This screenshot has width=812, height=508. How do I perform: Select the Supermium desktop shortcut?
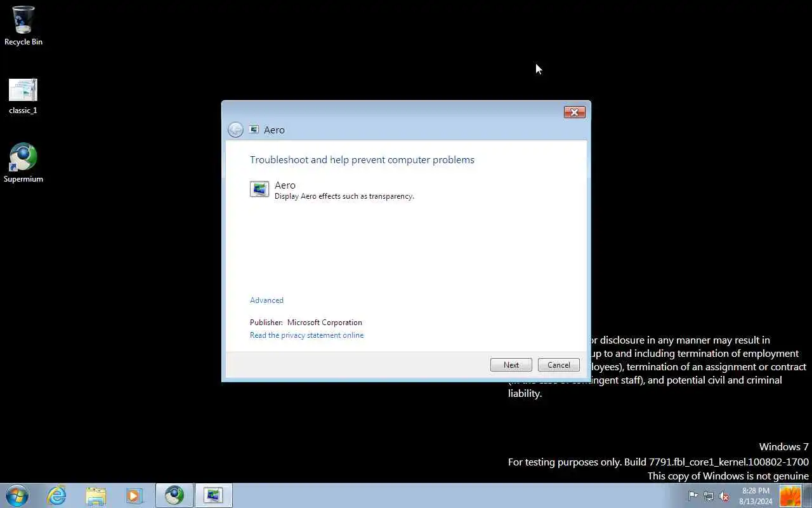coord(23,163)
